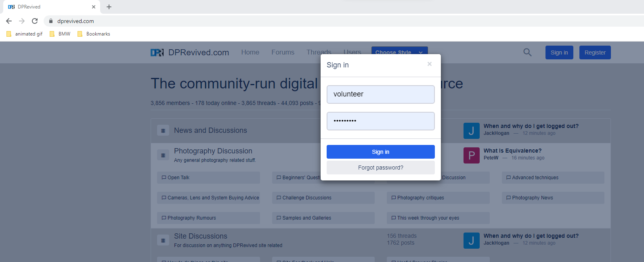Viewport: 644px width, 262px height.
Task: Open the Open Talk forum
Action: [x=208, y=178]
